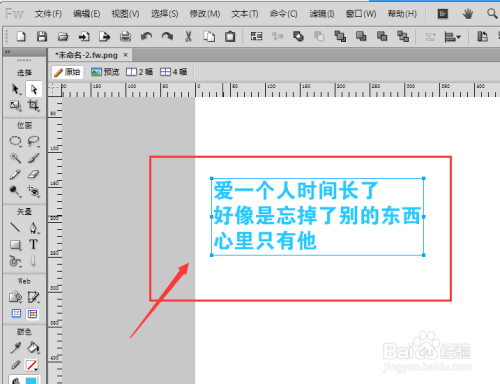This screenshot has height=384, width=500.
Task: Open the 滤镜(I) menu
Action: (x=322, y=14)
